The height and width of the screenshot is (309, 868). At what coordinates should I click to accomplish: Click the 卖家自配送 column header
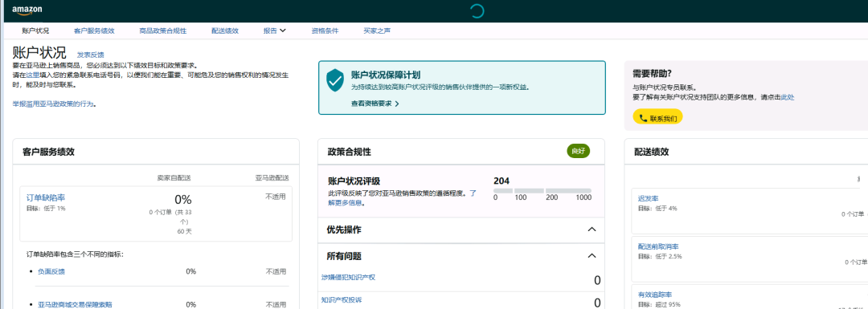[174, 178]
